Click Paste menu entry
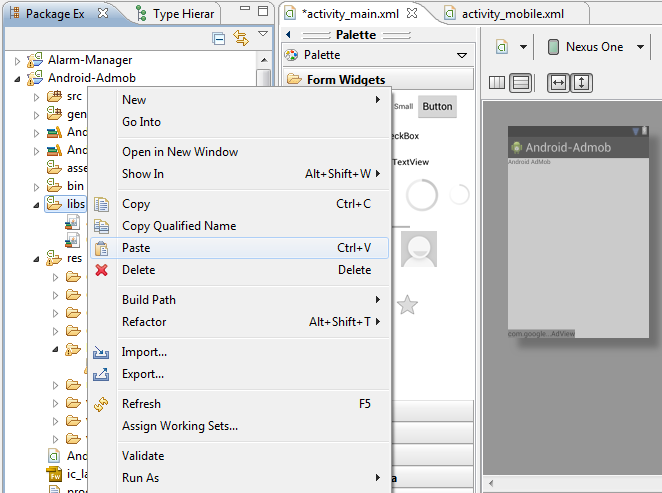662x493 pixels. pyautogui.click(x=239, y=248)
